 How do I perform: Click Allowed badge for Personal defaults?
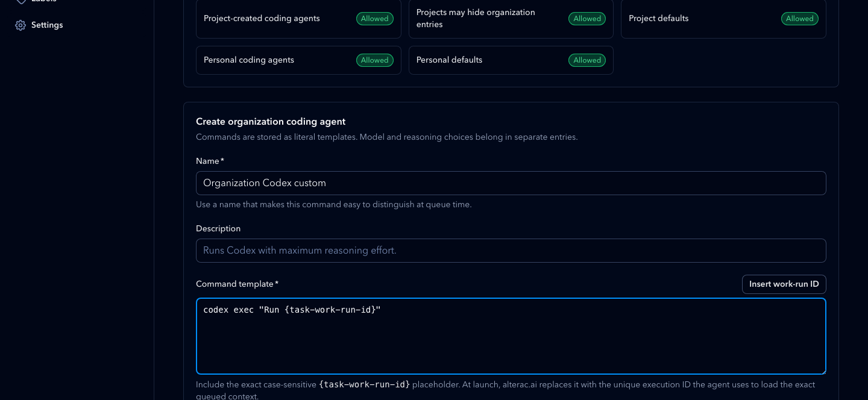click(x=587, y=60)
